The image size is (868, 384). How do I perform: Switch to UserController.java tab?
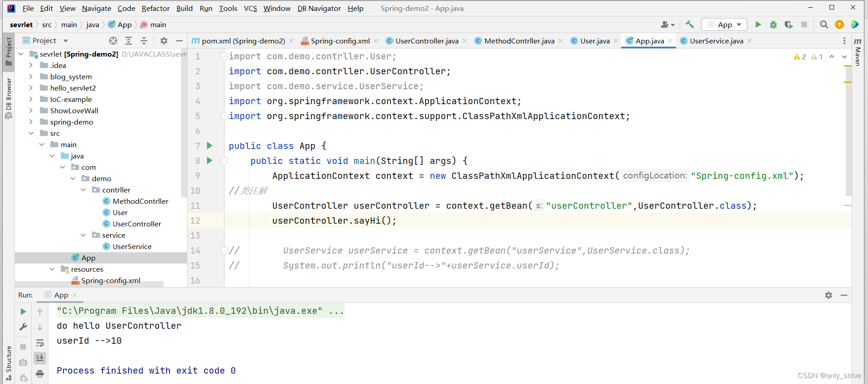pos(427,41)
